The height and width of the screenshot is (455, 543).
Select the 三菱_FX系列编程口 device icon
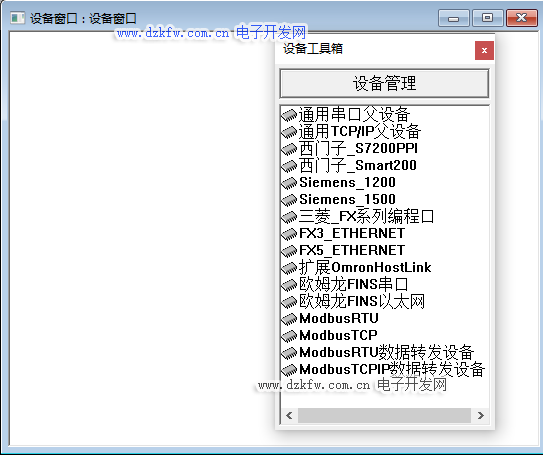pos(289,217)
